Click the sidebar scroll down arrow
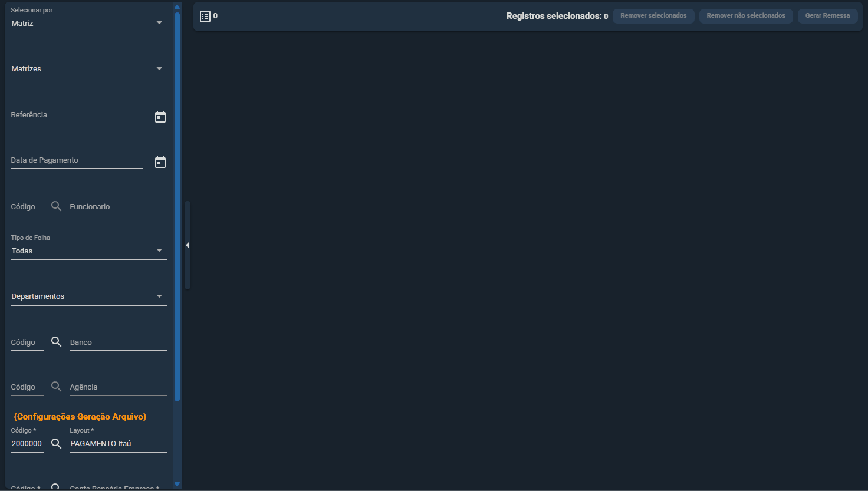 177,485
